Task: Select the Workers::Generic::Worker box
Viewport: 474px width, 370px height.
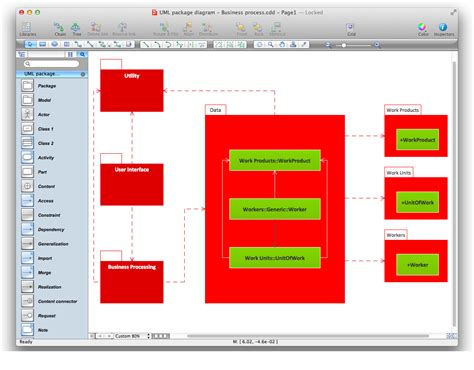Action: point(275,209)
